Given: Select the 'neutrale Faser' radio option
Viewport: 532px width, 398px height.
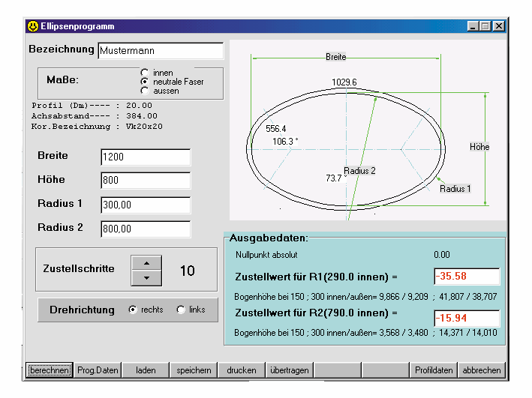Looking at the screenshot, I should pyautogui.click(x=145, y=82).
